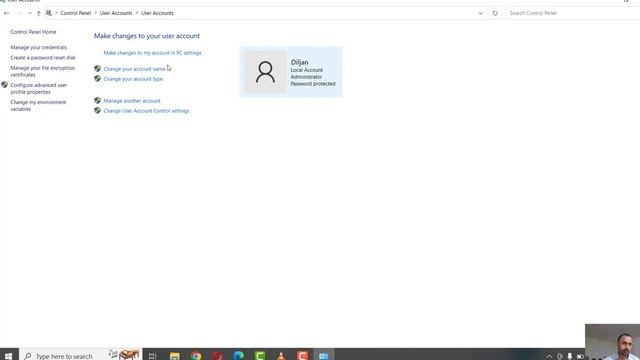Open Microsoft Edge from the taskbar
This screenshot has height=360, width=640.
239,356
